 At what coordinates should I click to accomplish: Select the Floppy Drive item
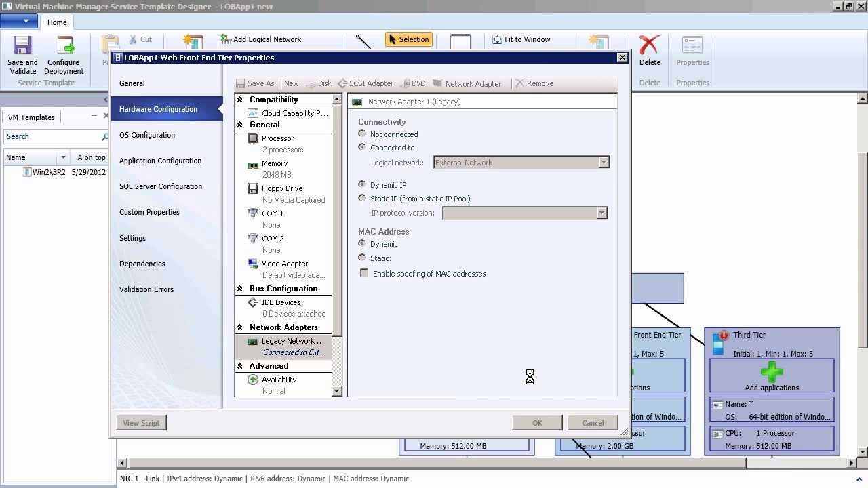283,194
